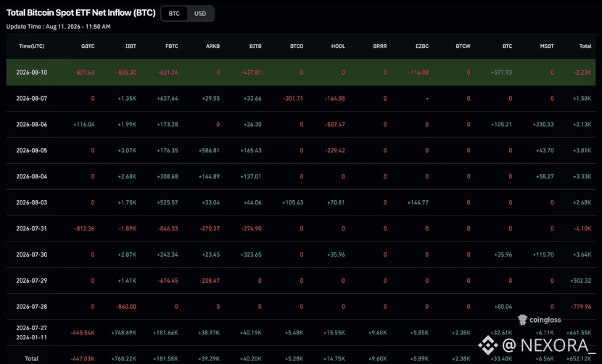Select the 2026-07-28 date cell
Image resolution: width=602 pixels, height=364 pixels.
pyautogui.click(x=31, y=307)
